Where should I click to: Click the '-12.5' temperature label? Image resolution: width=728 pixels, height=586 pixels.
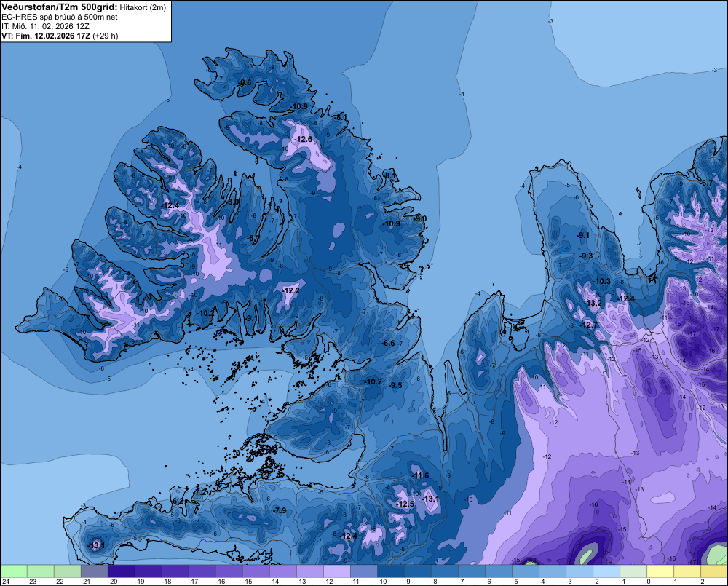405,504
